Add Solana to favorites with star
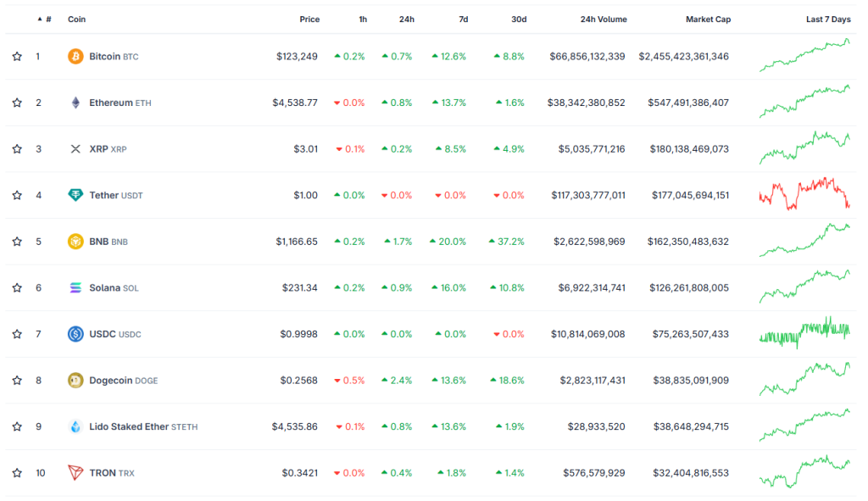Viewport: 868px width, 501px height. pyautogui.click(x=17, y=288)
